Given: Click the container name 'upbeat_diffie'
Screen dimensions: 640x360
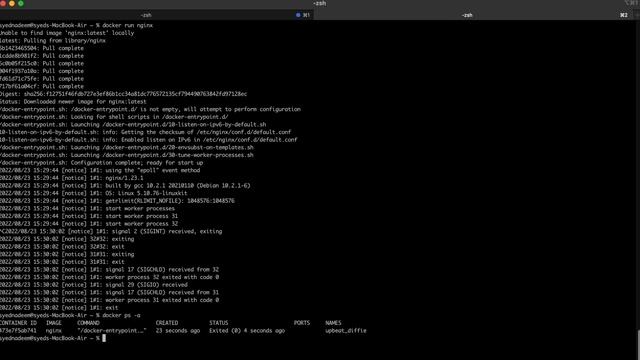Looking at the screenshot, I should click(x=346, y=331).
